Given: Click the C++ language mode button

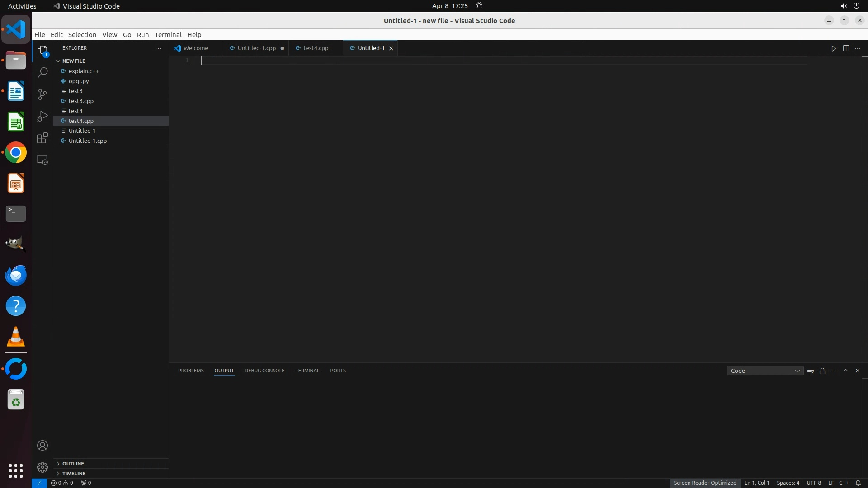Looking at the screenshot, I should (x=844, y=483).
